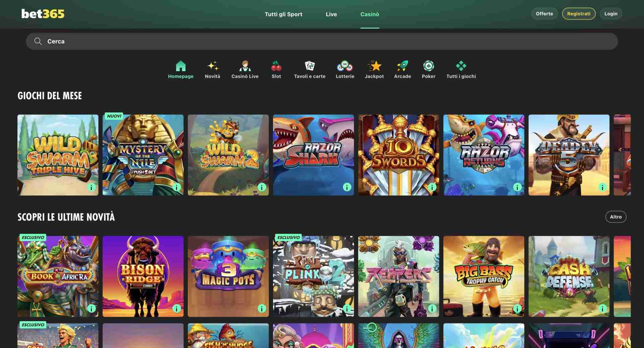
Task: Select the Jackpot star icon
Action: [x=374, y=66]
